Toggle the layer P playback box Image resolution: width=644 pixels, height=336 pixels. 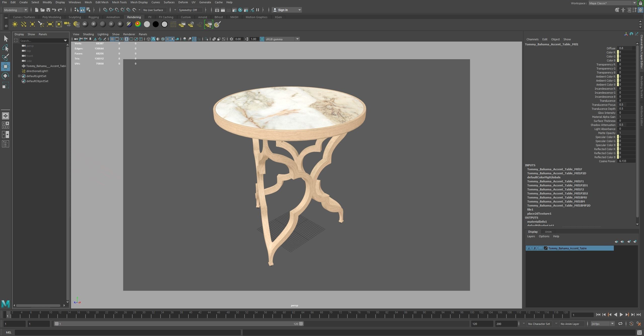[x=535, y=248]
